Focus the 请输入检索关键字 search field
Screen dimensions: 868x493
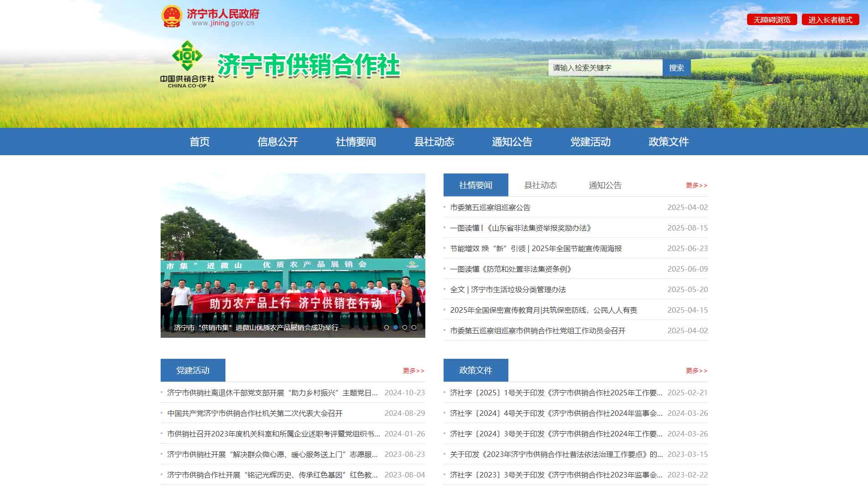606,68
